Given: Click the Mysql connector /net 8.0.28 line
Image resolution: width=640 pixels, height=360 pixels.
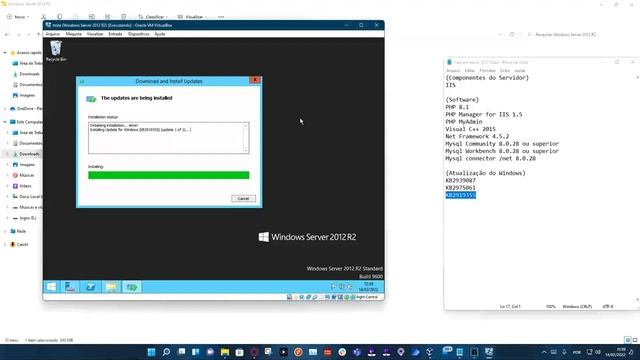Looking at the screenshot, I should (490, 158).
